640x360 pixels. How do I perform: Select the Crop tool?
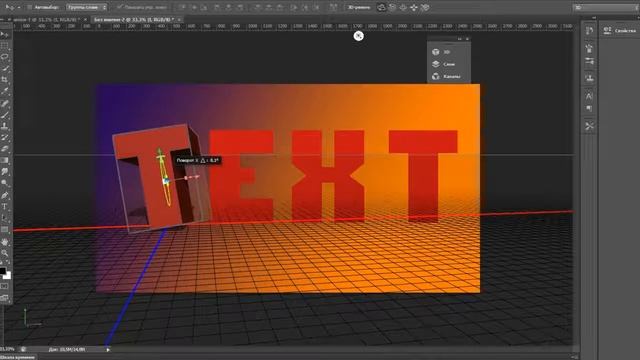pos(4,80)
